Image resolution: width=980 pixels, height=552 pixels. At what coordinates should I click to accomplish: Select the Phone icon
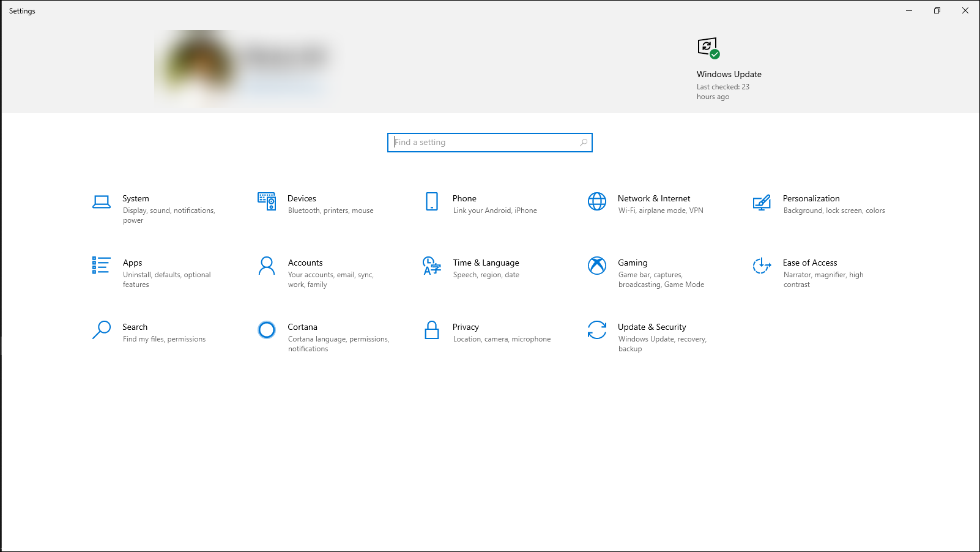tap(432, 201)
